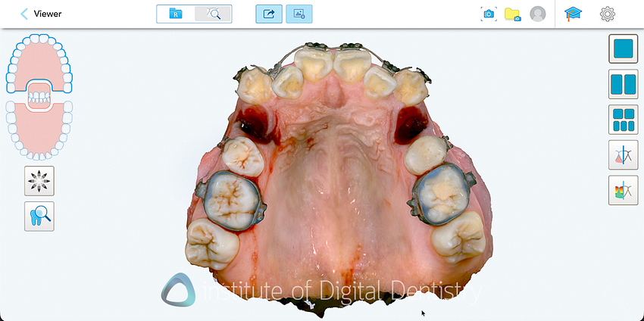Switch to the teeth magnifier mode tab
This screenshot has width=644, height=321.
[213, 14]
